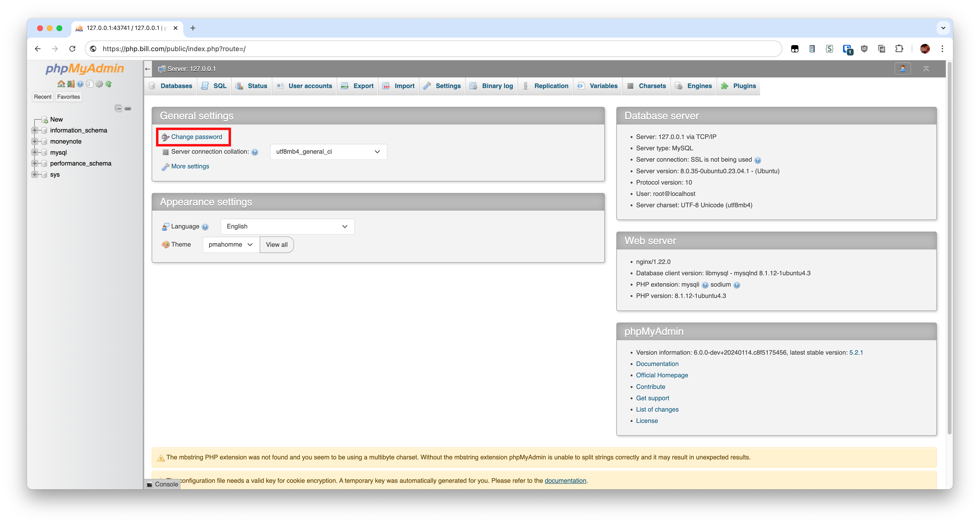
Task: Open the Theme dropdown showing pmahomme
Action: (x=231, y=244)
